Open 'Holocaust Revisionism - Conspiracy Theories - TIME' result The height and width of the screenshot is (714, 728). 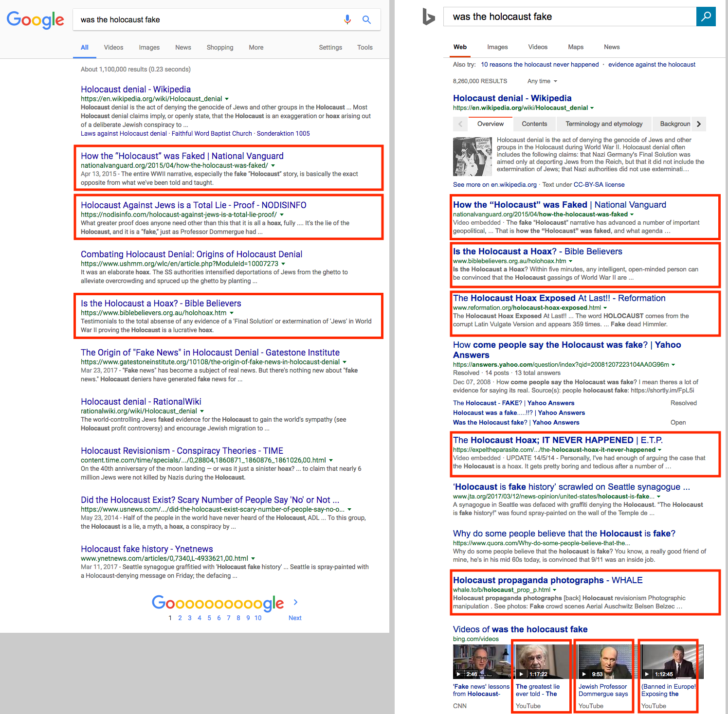[182, 450]
